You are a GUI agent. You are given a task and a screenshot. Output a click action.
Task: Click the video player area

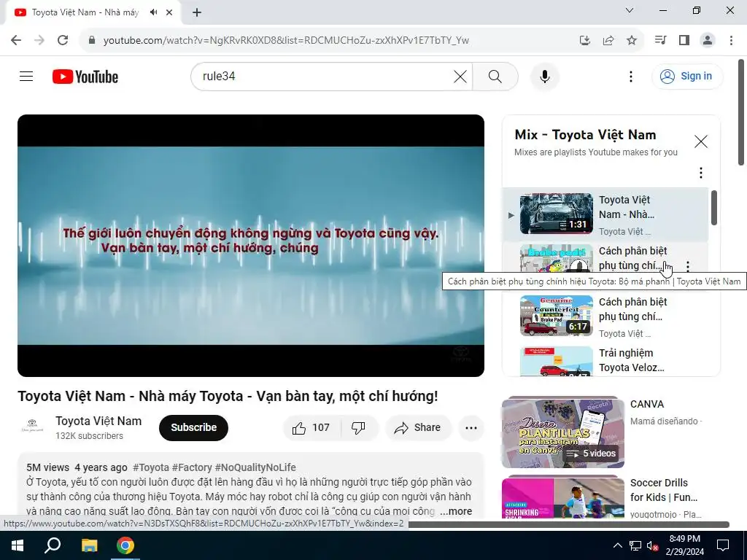pos(251,245)
